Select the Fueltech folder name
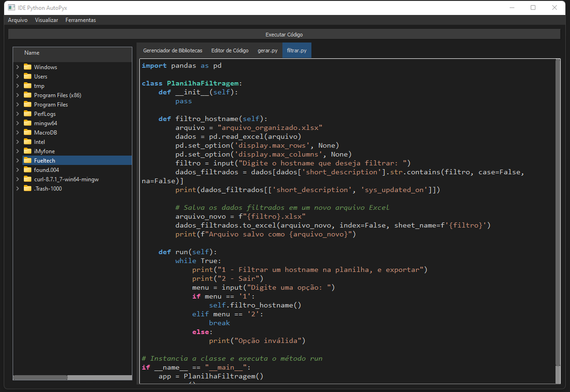This screenshot has width=570, height=392. click(x=44, y=160)
